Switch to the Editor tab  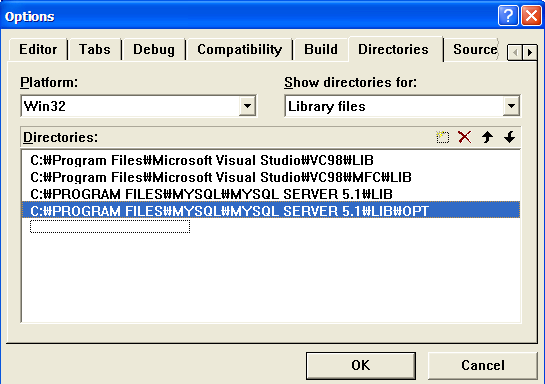38,49
